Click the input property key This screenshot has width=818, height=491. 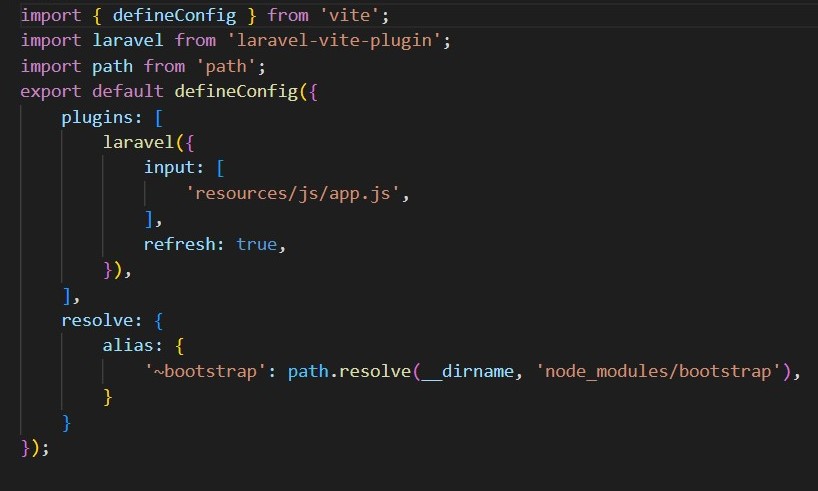pyautogui.click(x=169, y=168)
